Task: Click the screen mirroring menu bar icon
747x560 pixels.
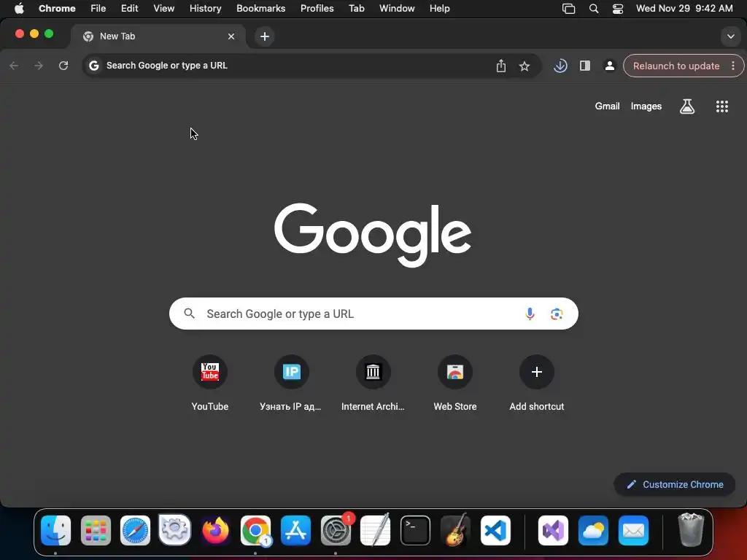Action: click(x=569, y=9)
